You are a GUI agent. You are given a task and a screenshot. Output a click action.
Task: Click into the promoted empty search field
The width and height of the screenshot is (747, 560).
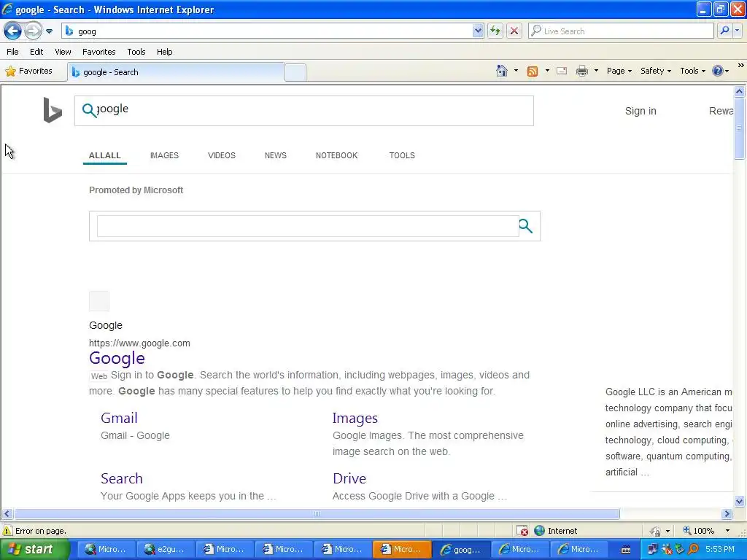(308, 226)
